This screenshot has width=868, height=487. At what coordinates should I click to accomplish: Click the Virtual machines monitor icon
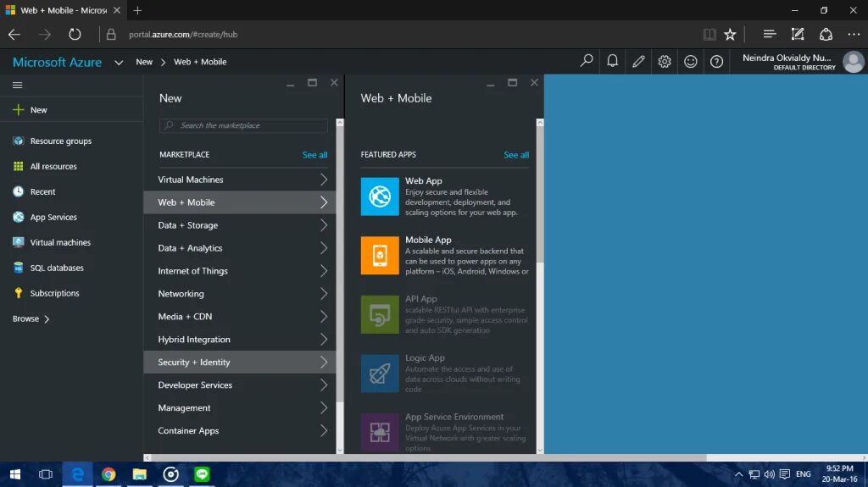[19, 242]
